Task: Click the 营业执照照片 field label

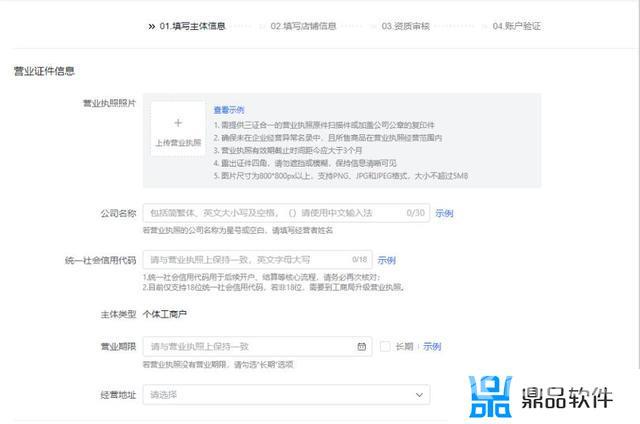Action: coord(109,103)
